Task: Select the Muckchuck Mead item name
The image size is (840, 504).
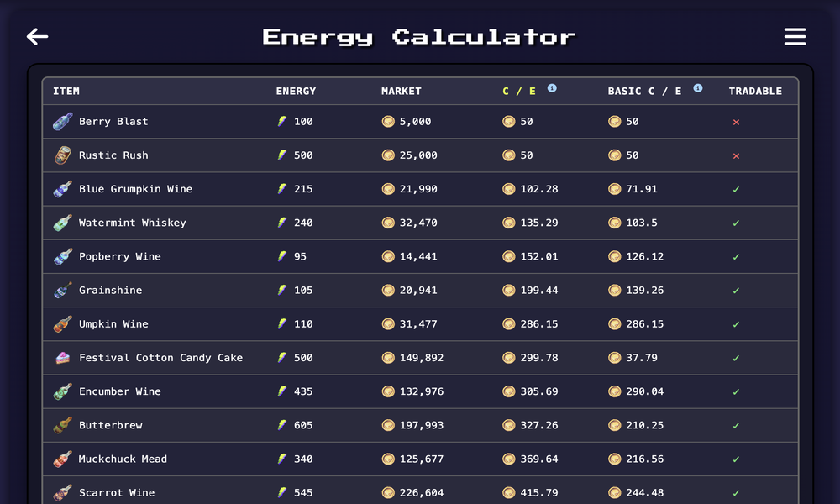Action: pyautogui.click(x=123, y=459)
